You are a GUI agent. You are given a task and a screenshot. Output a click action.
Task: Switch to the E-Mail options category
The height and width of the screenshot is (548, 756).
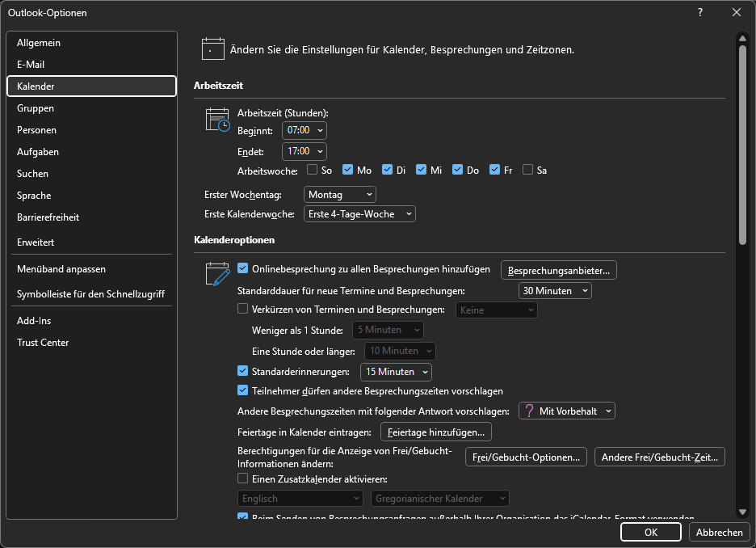(x=31, y=65)
